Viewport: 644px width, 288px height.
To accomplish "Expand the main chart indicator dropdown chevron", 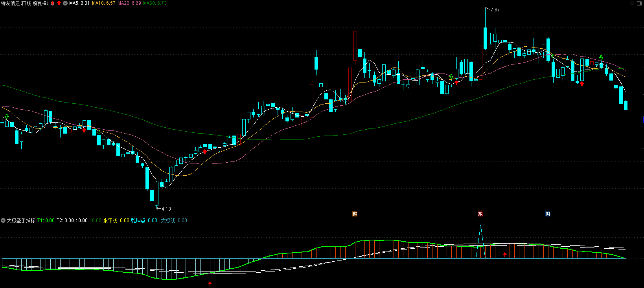I will pyautogui.click(x=65, y=3).
